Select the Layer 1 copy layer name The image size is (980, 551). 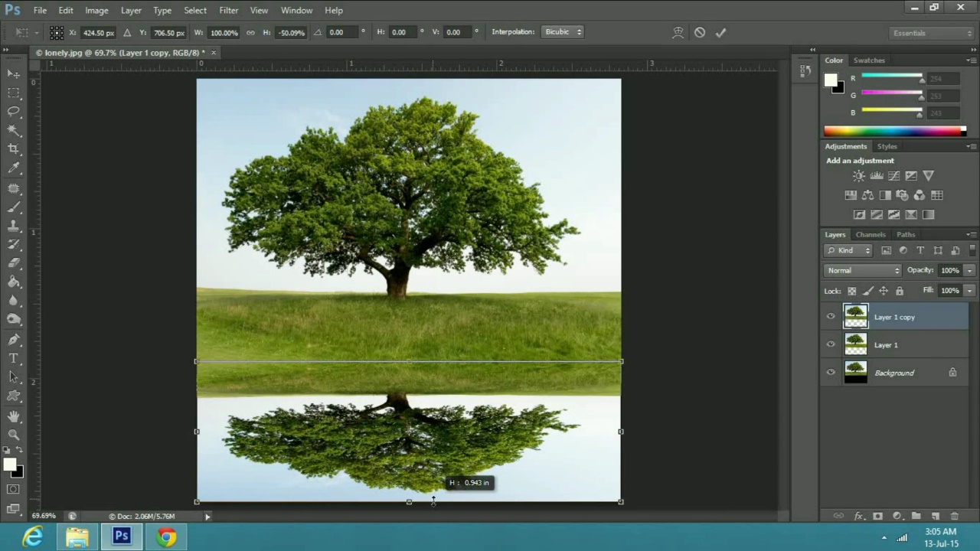click(x=894, y=317)
